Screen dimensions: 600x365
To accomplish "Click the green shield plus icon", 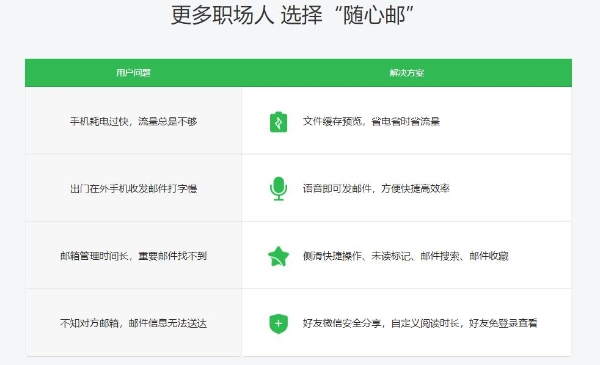I will 278,323.
